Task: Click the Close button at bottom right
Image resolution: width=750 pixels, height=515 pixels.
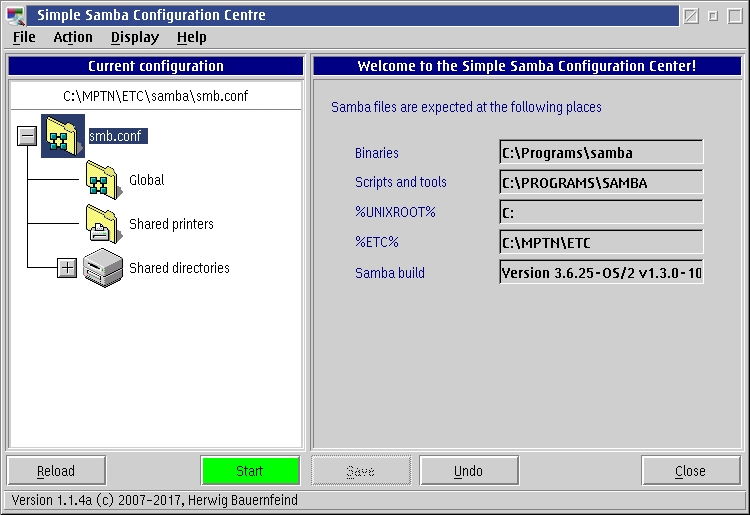Action: click(x=691, y=471)
